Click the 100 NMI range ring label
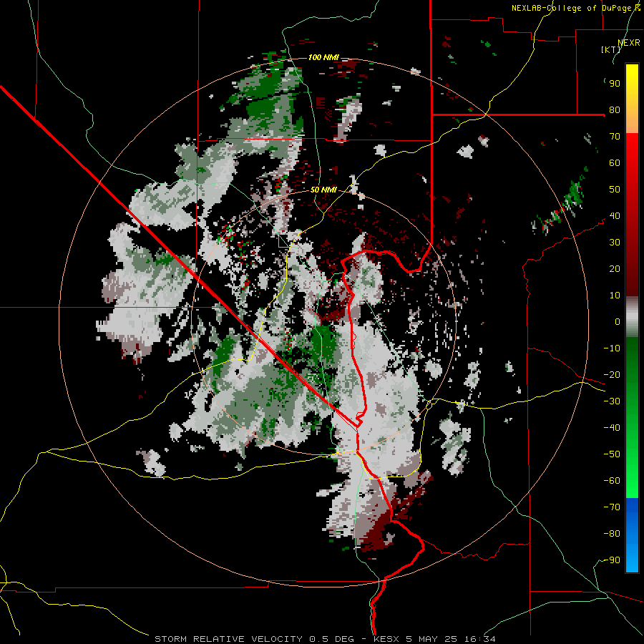Screen dimensions: 644x644 click(323, 57)
